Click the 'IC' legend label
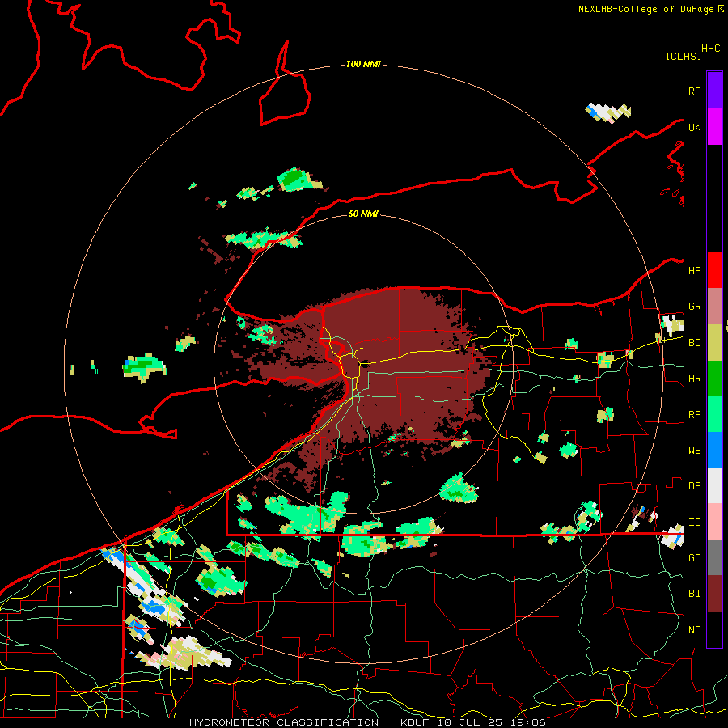The height and width of the screenshot is (728, 728). click(x=694, y=523)
